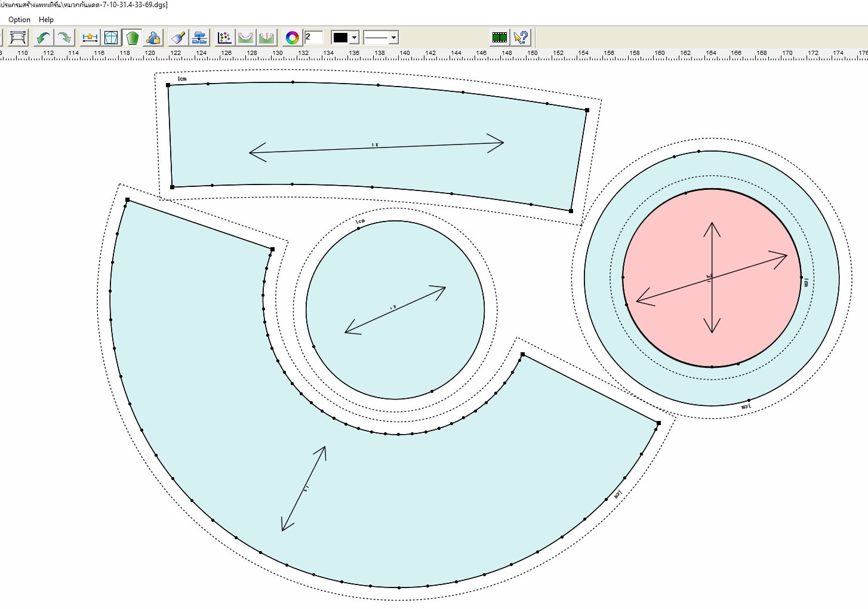Click the blue hierarchy arrange icon

(199, 38)
